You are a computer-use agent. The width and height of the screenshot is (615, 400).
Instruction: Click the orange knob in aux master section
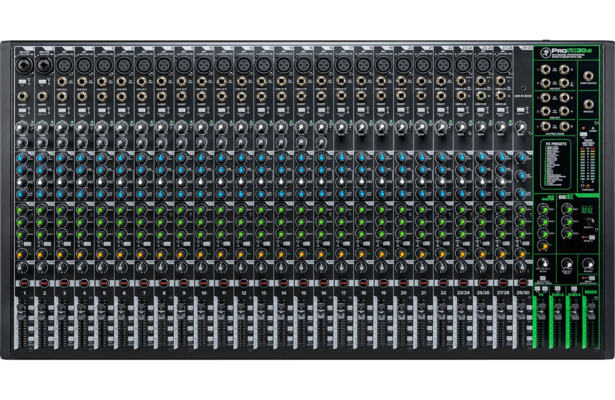coord(543,246)
